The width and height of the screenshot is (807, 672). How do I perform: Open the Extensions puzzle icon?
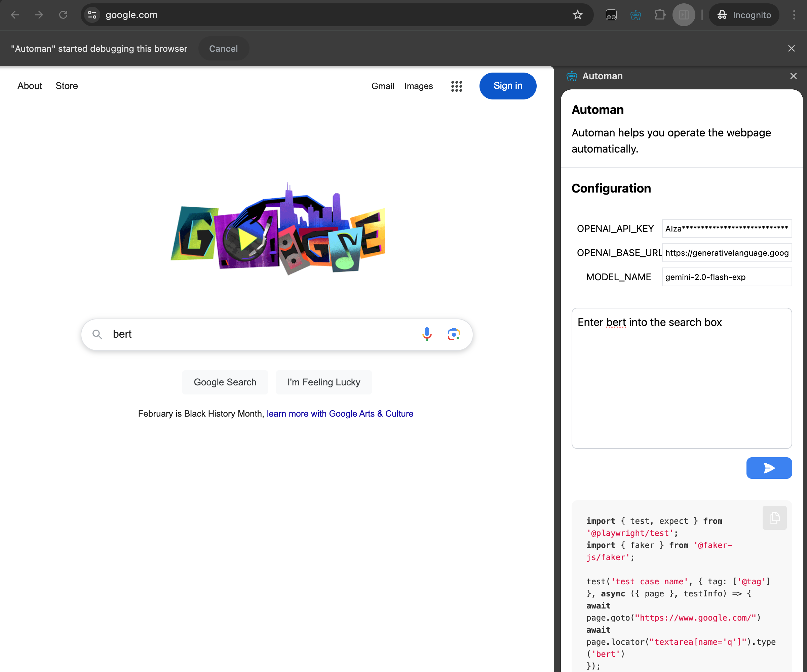tap(660, 15)
